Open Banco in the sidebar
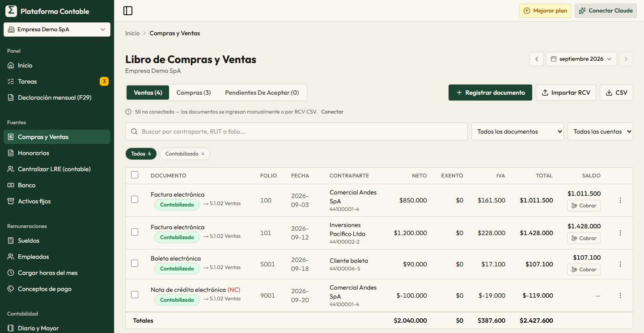The image size is (644, 333). pyautogui.click(x=57, y=185)
